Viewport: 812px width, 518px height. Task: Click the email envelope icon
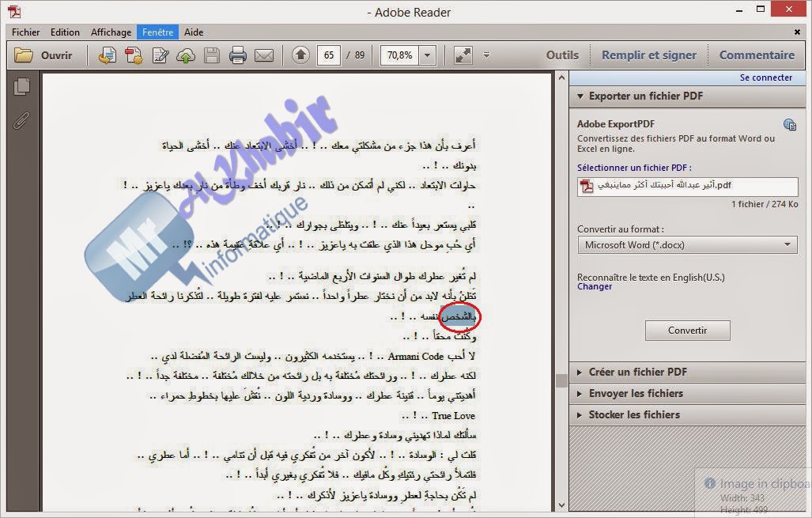[x=264, y=55]
